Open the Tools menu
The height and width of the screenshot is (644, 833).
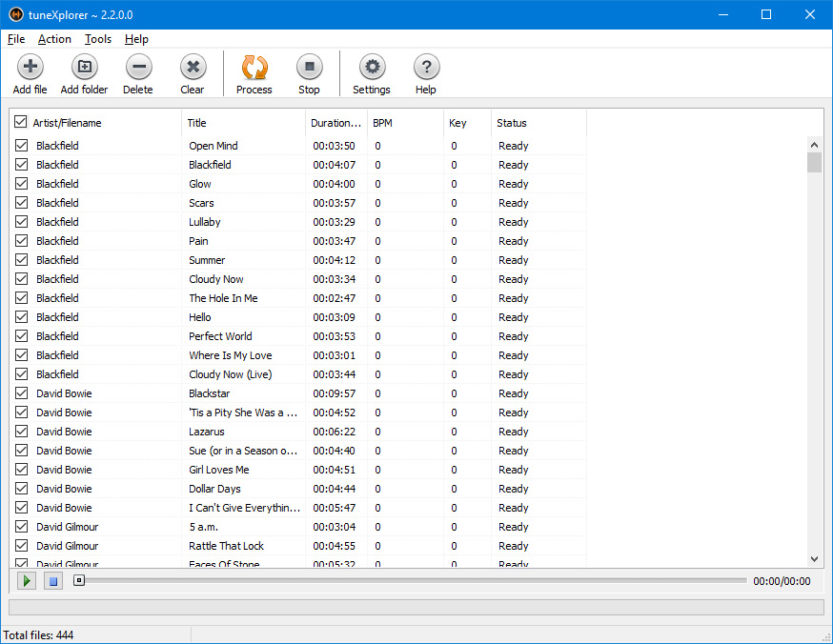(x=97, y=39)
